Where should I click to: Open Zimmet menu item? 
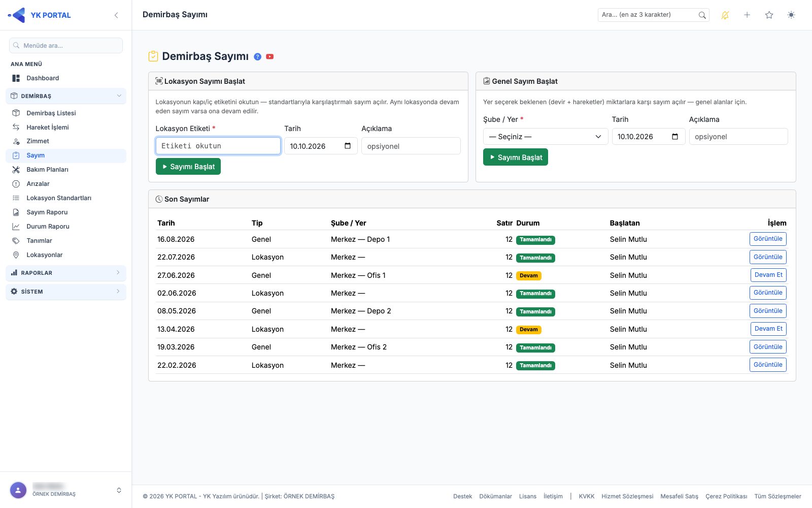pos(66,141)
